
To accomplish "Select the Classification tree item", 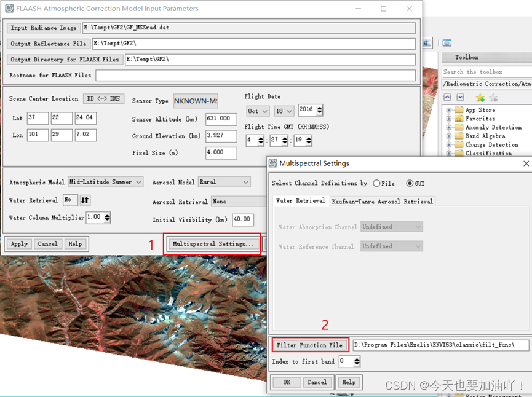I will pyautogui.click(x=488, y=153).
